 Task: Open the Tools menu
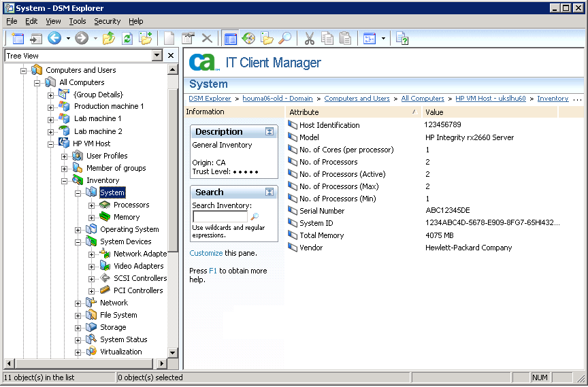click(x=77, y=21)
